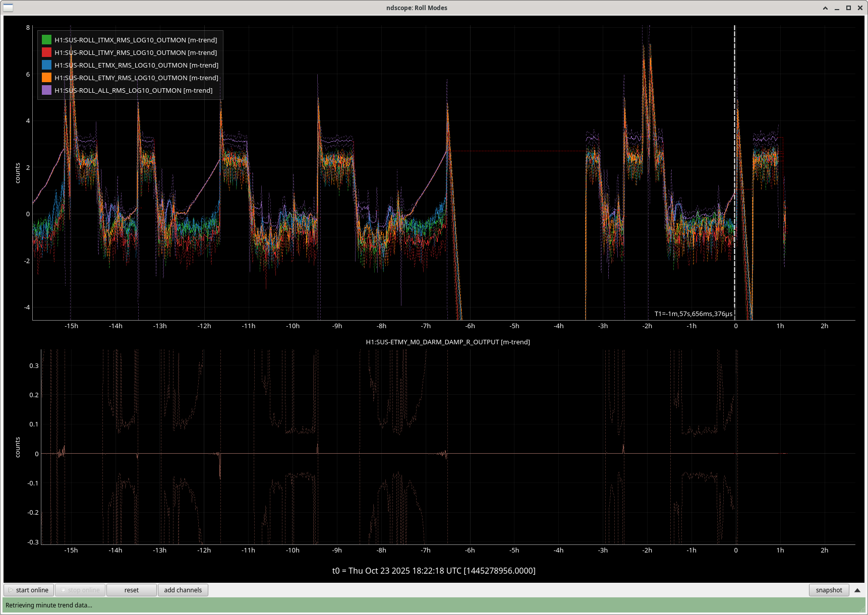Open the add channels dialog
The width and height of the screenshot is (868, 615).
coord(183,590)
